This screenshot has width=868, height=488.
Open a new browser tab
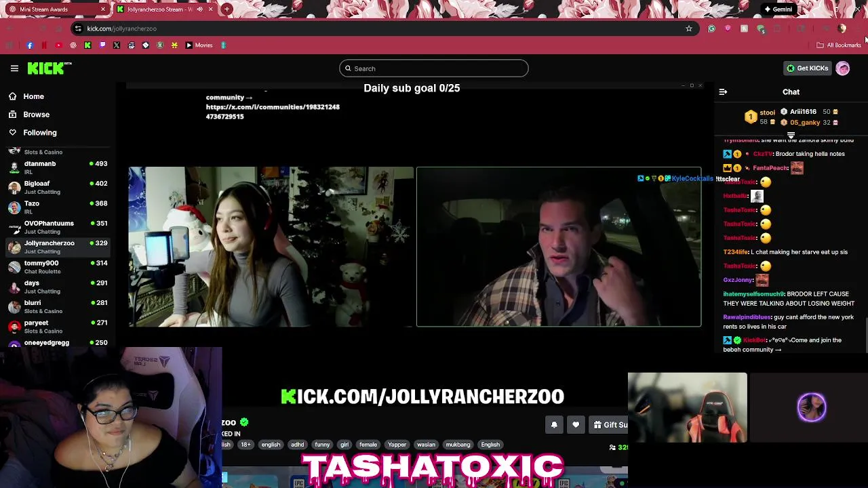pyautogui.click(x=226, y=9)
